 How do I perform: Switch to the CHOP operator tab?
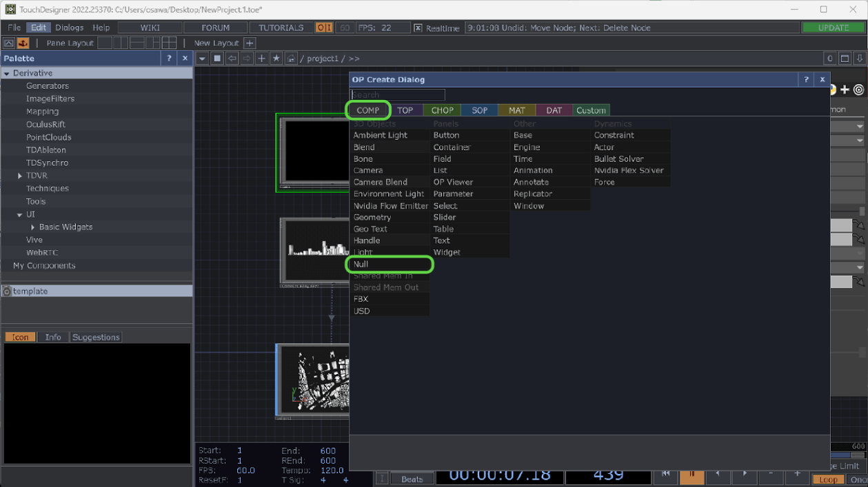(443, 110)
